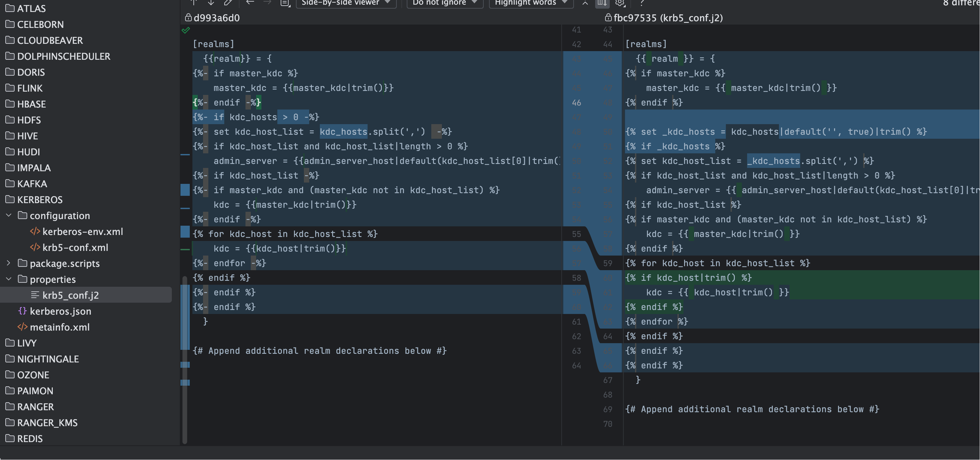Open the Highlight words dropdown
Viewport: 980px width, 460px height.
coord(531,3)
